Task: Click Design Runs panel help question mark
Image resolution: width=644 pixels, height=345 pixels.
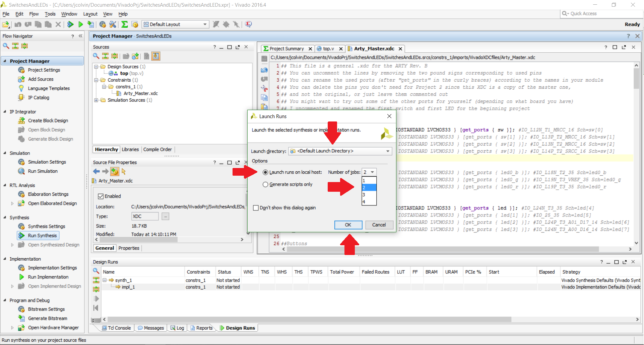Action: 601,262
